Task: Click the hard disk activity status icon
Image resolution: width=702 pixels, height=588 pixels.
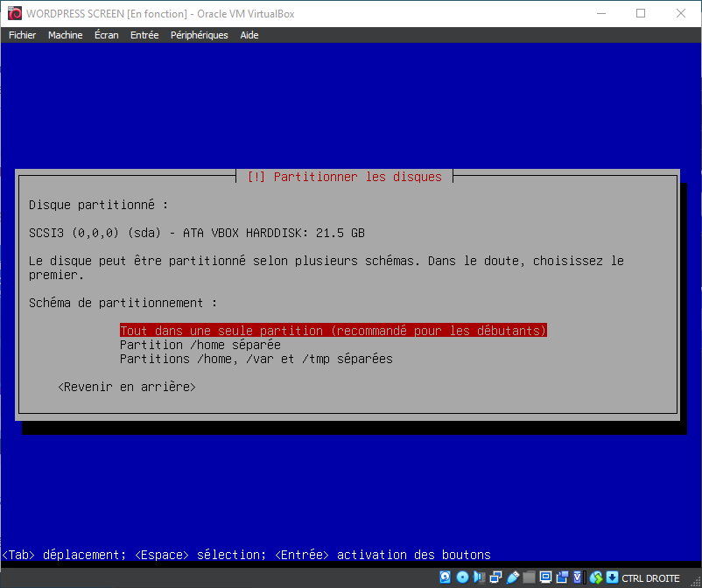Action: coord(445,577)
